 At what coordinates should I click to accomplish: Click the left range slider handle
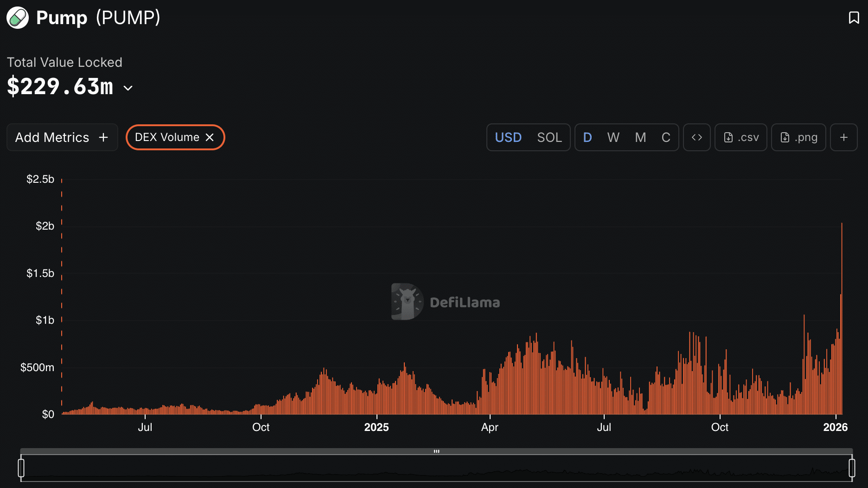click(21, 468)
